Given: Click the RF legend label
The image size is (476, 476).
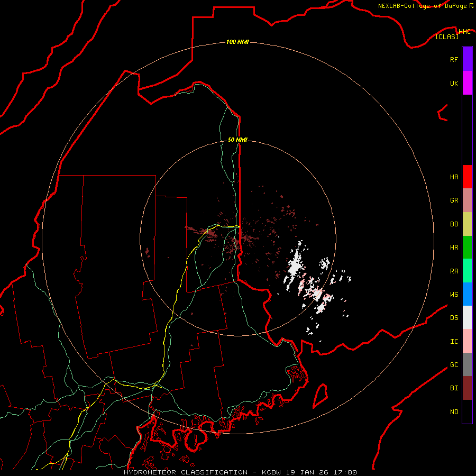Looking at the screenshot, I should click(454, 59).
